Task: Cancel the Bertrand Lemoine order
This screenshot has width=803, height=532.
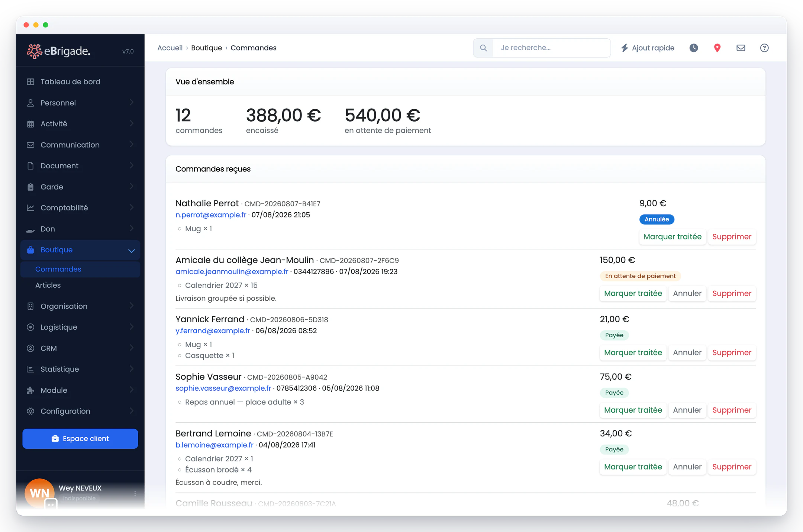Action: tap(687, 467)
